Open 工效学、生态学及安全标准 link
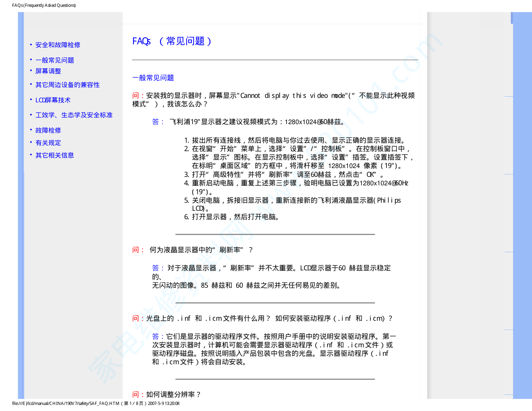 click(74, 115)
